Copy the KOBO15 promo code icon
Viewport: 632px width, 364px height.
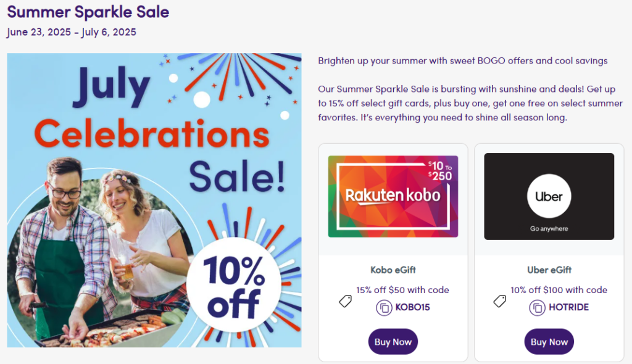[x=384, y=307]
